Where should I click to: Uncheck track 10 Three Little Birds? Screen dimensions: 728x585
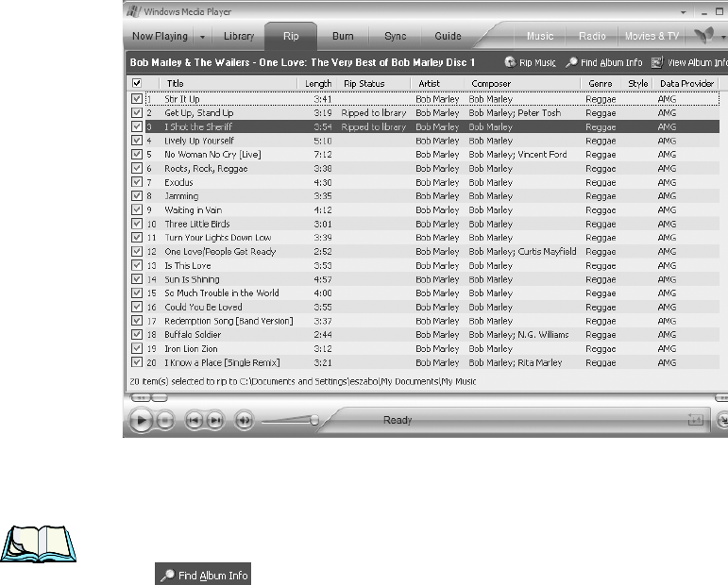[137, 224]
